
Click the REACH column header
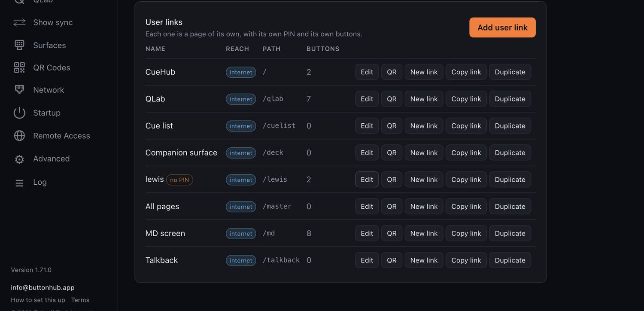pos(237,49)
